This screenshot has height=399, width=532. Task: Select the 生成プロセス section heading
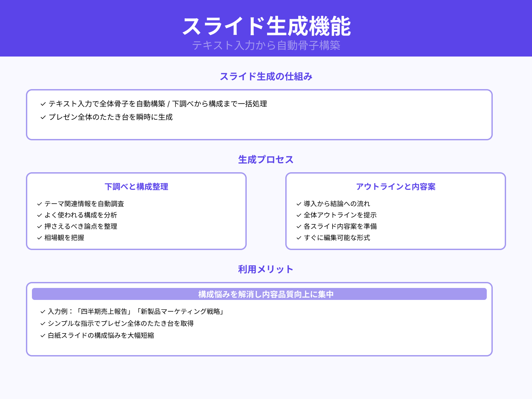pos(266,159)
